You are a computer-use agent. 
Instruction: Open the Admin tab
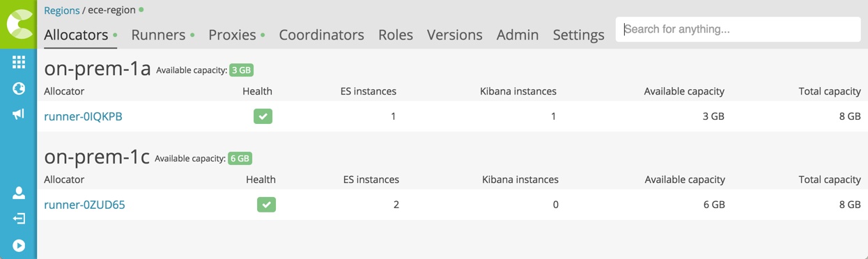coord(518,35)
